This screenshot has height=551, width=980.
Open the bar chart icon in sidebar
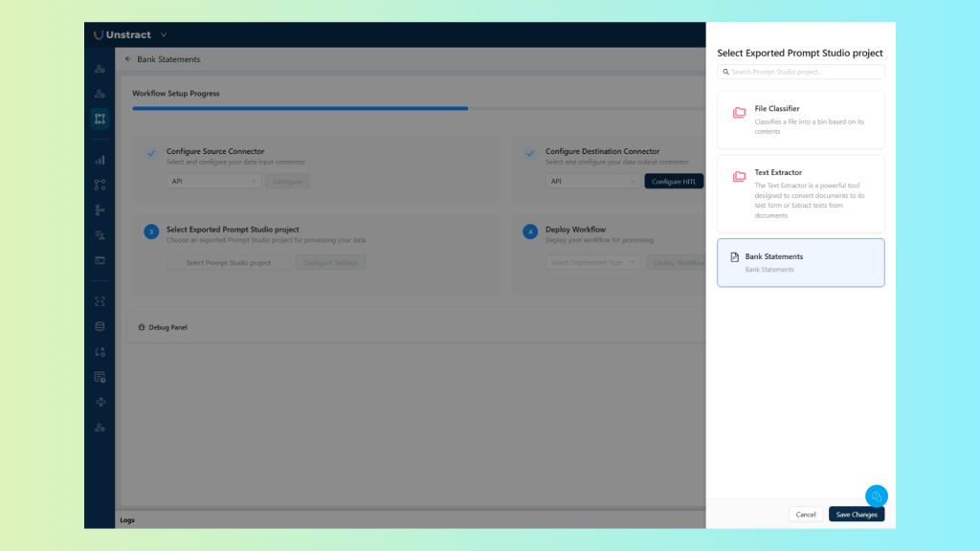(x=100, y=160)
